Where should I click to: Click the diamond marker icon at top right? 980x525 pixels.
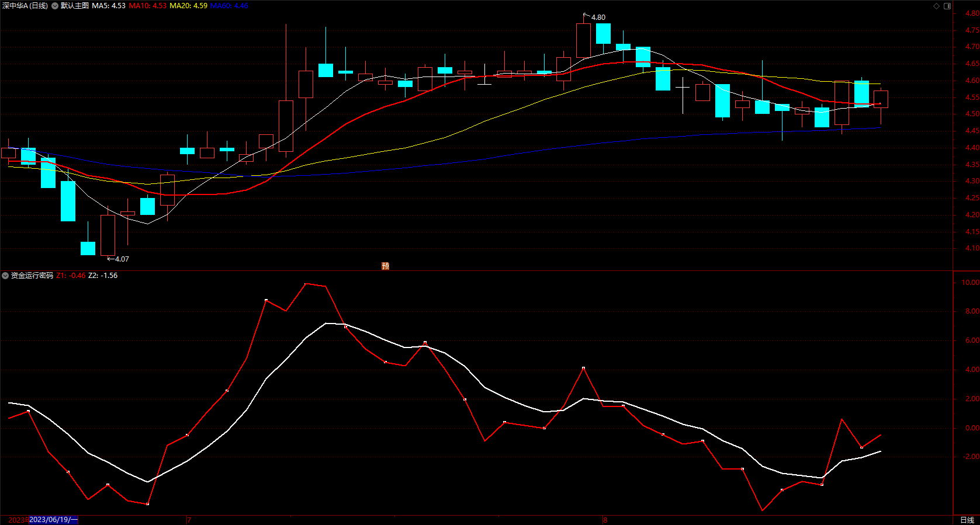(x=936, y=6)
